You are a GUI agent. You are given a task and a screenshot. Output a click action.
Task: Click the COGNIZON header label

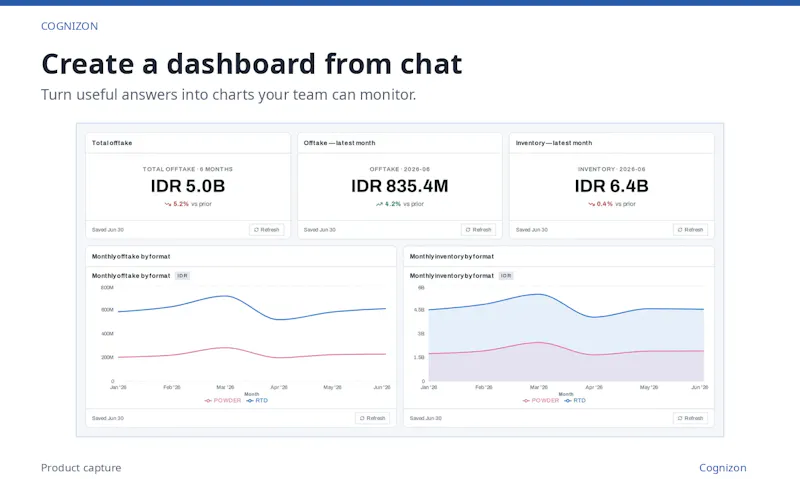click(69, 26)
